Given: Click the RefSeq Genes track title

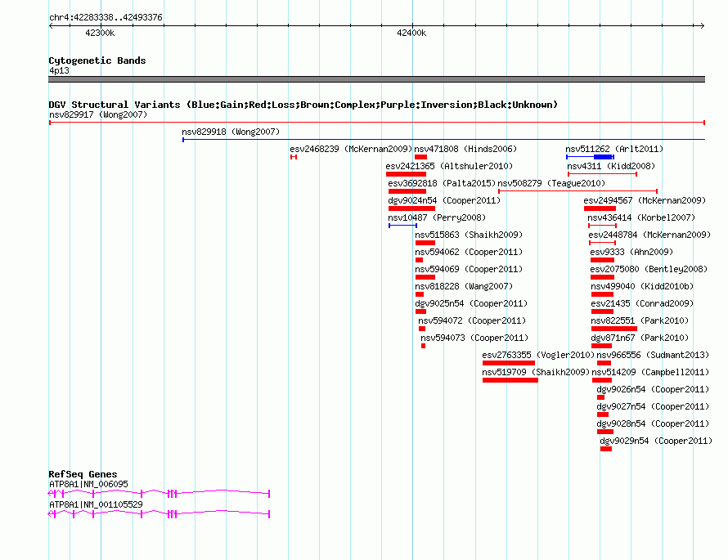Looking at the screenshot, I should pyautogui.click(x=83, y=474).
